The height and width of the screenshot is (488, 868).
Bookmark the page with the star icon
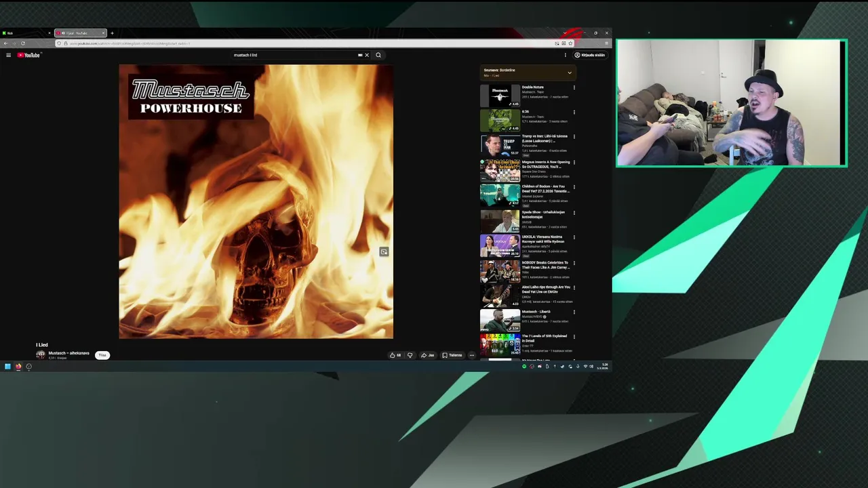tap(570, 43)
